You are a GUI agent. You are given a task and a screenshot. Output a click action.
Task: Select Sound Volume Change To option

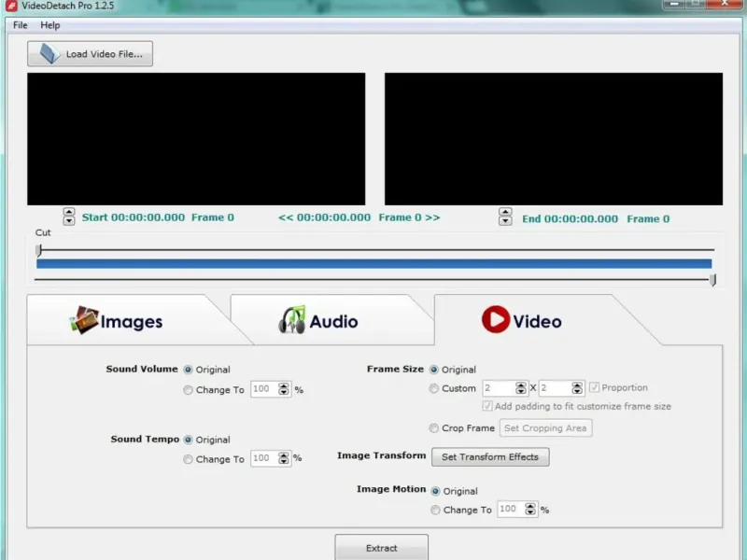(x=189, y=390)
